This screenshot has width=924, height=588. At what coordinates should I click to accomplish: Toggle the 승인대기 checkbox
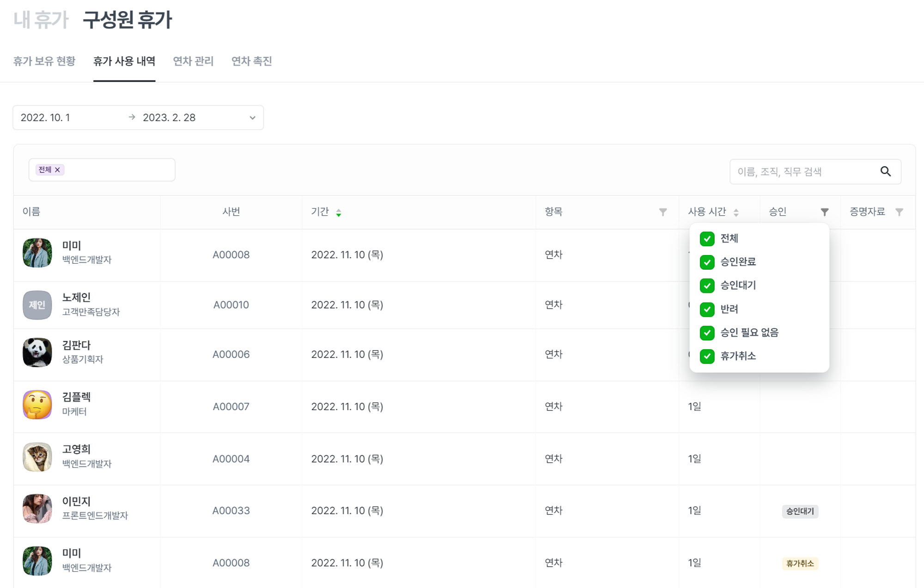pos(707,285)
